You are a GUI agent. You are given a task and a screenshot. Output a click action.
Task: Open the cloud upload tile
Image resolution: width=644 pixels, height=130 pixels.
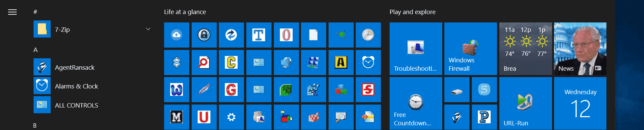click(x=177, y=35)
